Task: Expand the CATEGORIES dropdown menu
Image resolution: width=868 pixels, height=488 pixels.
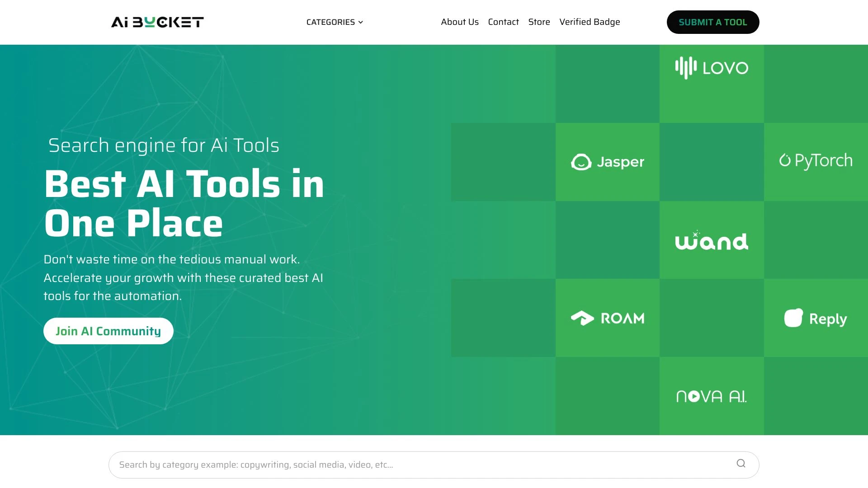Action: point(335,22)
